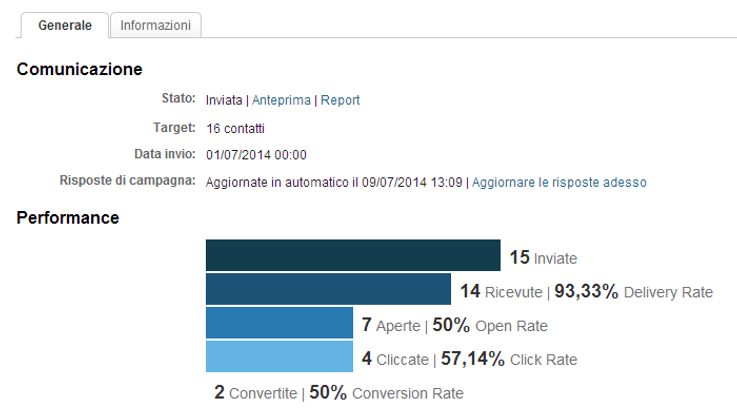737x415 pixels.
Task: Select the 50% Conversion Rate text
Action: pos(386,393)
